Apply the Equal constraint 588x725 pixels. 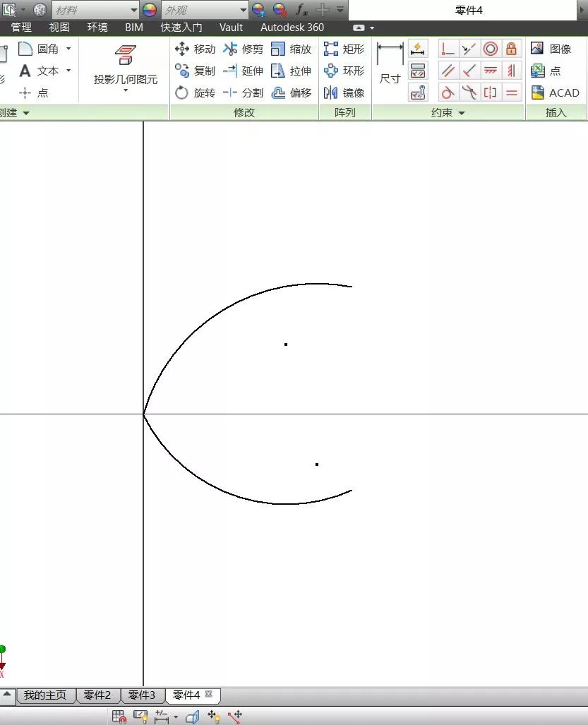coord(511,93)
